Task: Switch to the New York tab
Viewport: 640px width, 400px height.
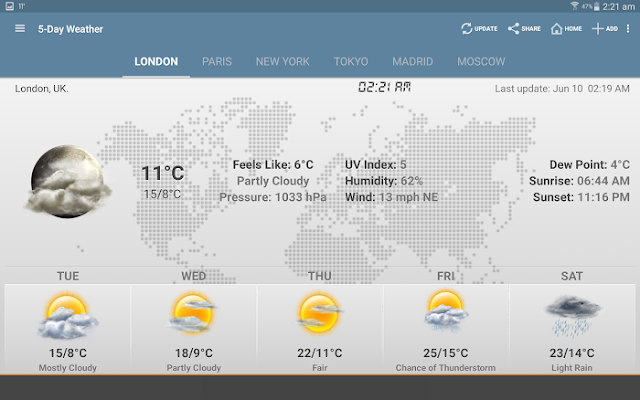Action: click(x=282, y=62)
